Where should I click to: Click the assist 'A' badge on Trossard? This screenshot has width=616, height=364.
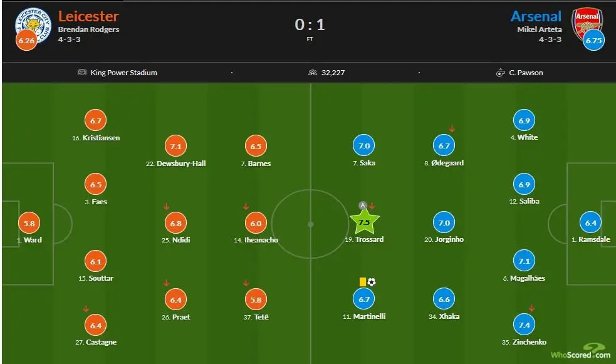pos(363,205)
